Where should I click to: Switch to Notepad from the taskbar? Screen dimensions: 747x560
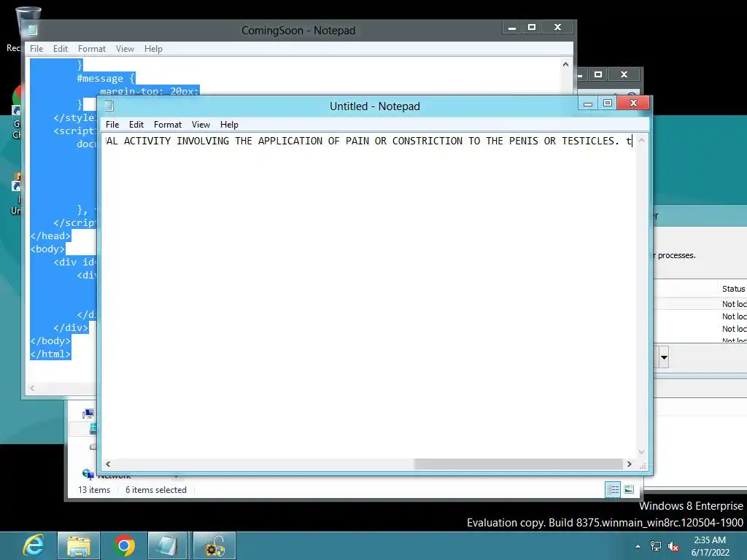click(x=167, y=545)
